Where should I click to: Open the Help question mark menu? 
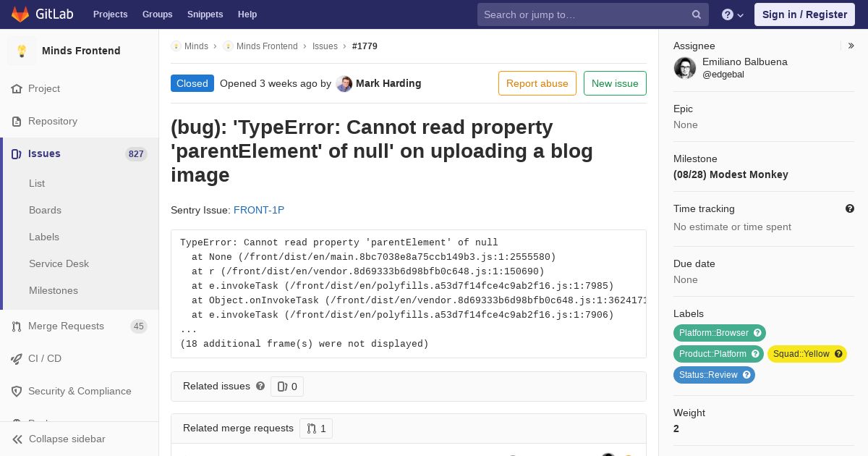point(733,14)
